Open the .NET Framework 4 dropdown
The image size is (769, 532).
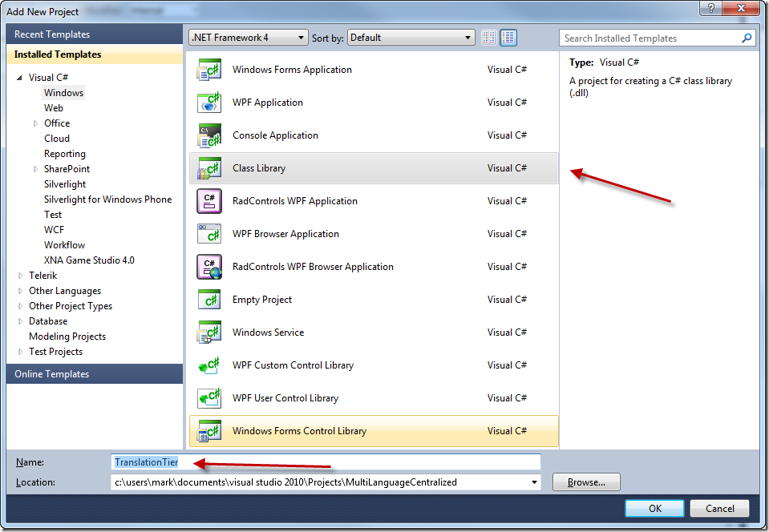248,37
